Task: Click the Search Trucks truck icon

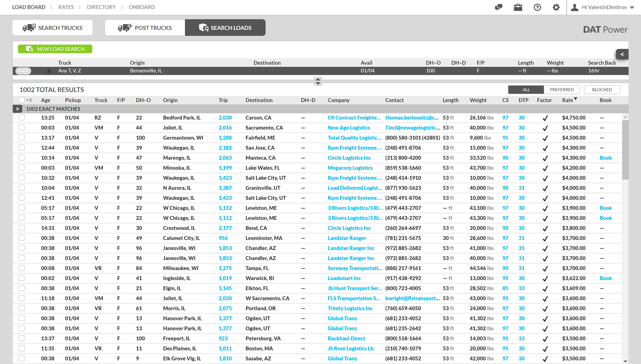Action: (29, 28)
